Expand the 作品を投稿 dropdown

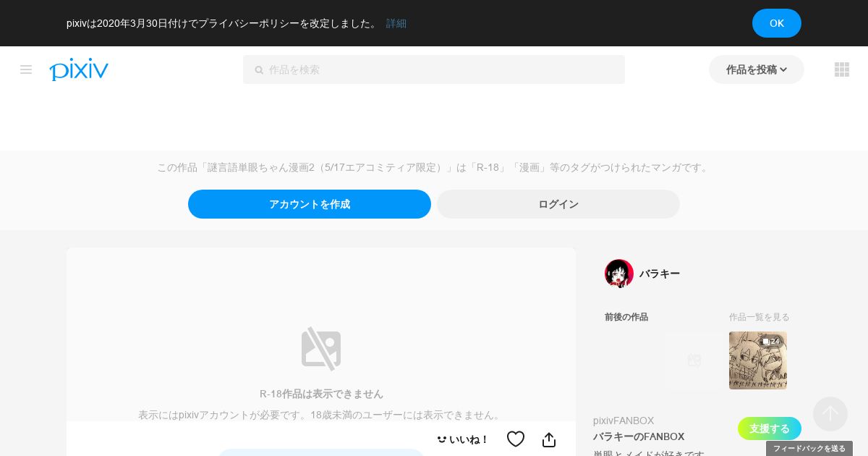(x=757, y=69)
